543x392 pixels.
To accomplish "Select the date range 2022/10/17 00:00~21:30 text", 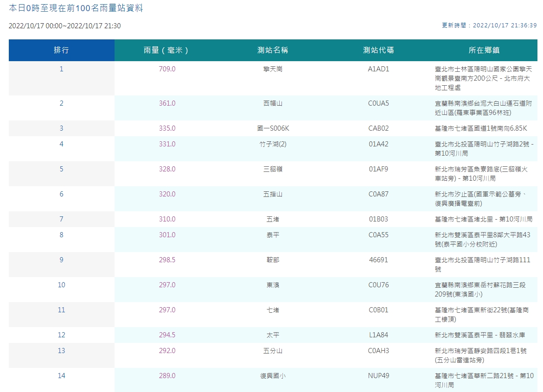I will click(65, 26).
